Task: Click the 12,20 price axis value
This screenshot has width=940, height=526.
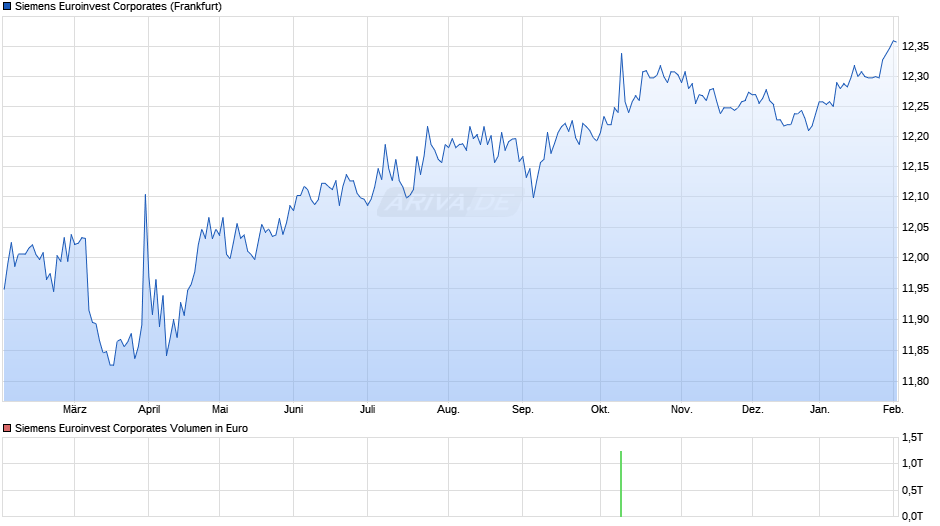Action: pos(915,136)
